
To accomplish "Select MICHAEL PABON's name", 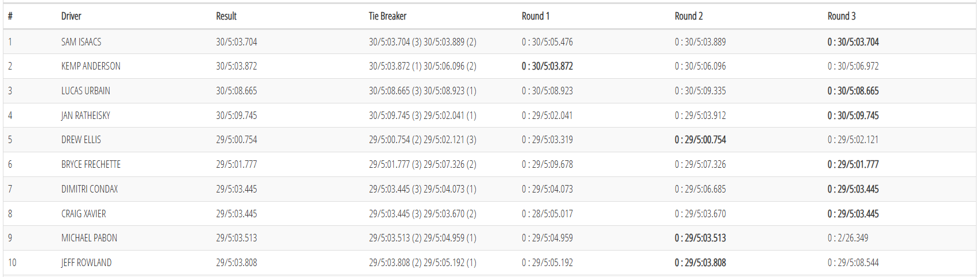I will (x=89, y=238).
